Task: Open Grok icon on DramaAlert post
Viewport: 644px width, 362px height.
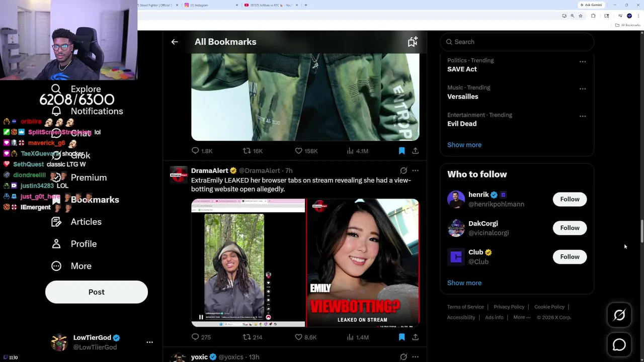Action: click(404, 170)
